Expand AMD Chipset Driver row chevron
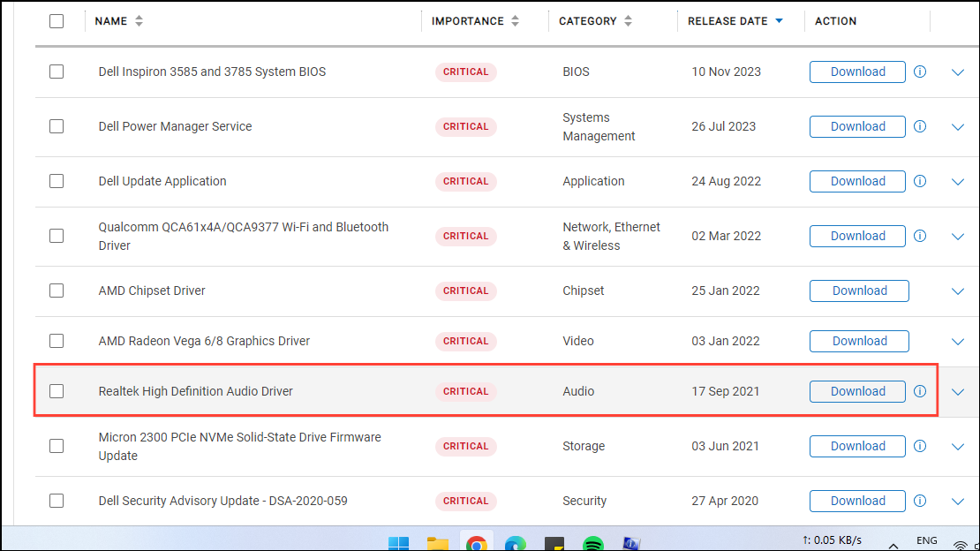Viewport: 980px width, 551px height. (958, 291)
